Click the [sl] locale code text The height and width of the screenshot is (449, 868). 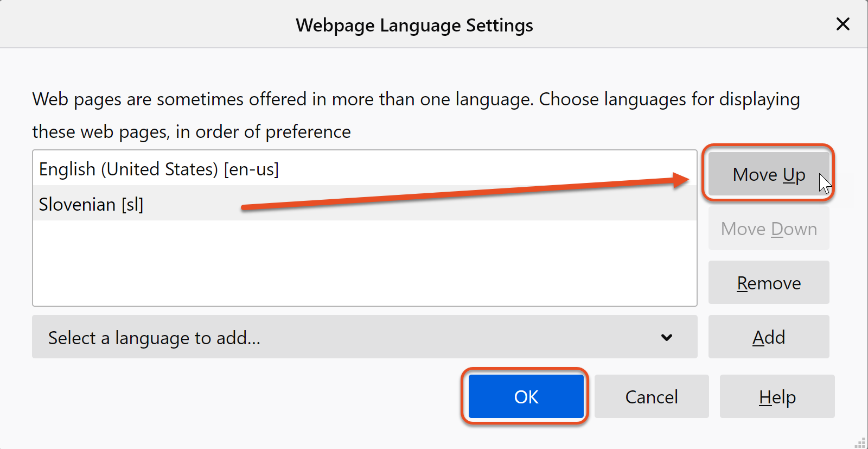pos(132,205)
